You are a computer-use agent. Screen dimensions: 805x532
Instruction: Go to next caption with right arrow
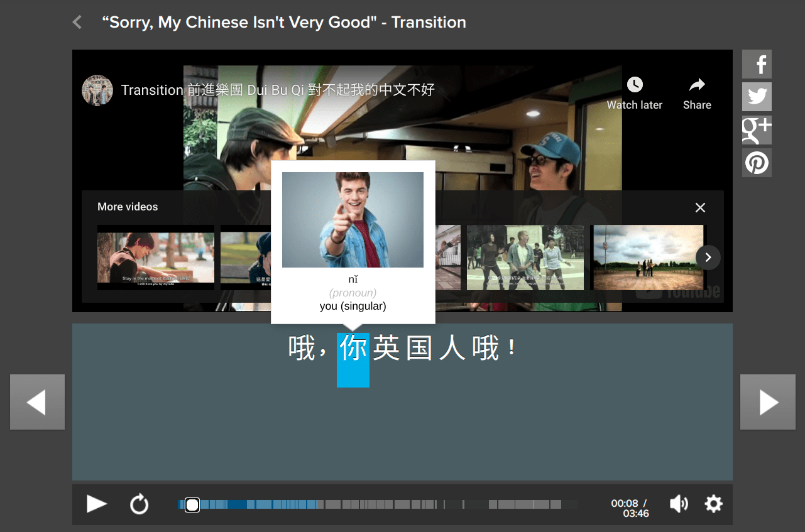click(768, 402)
